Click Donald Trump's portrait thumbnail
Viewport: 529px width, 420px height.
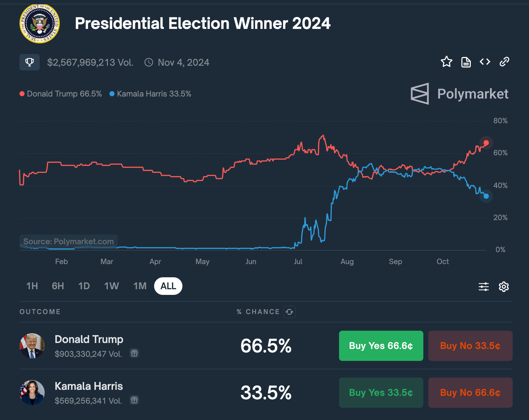32,346
